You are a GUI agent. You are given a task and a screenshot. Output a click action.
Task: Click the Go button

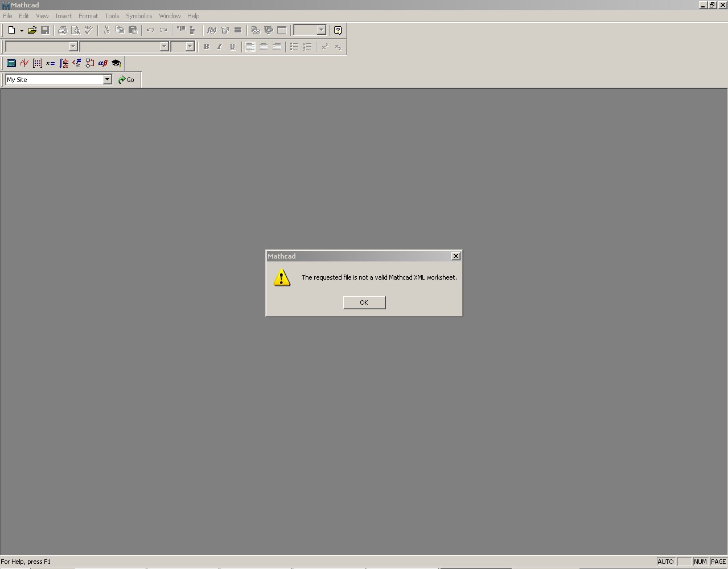126,80
